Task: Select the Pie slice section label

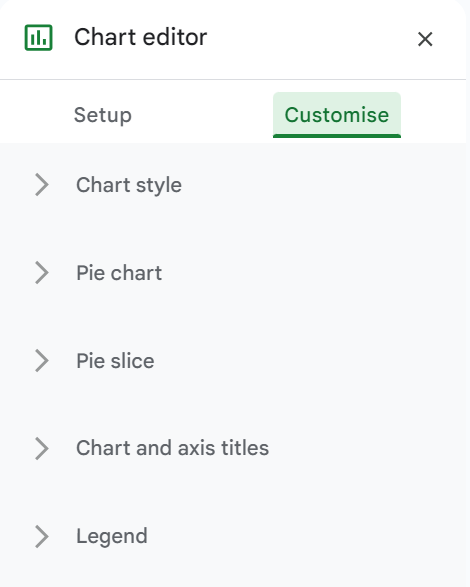Action: pos(115,361)
